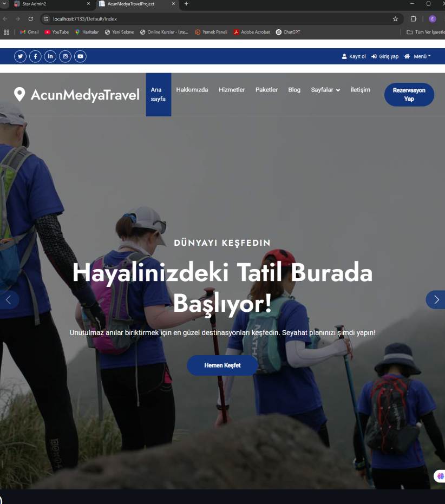
Task: Go to the previous carousel slide
Action: click(x=9, y=299)
